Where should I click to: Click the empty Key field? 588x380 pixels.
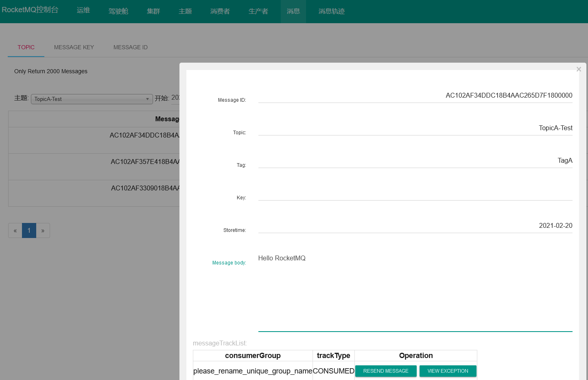[415, 193]
